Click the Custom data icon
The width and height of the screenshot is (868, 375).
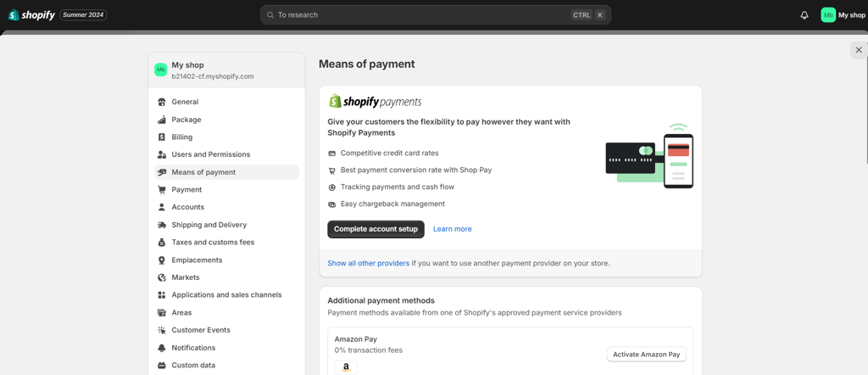click(x=162, y=366)
